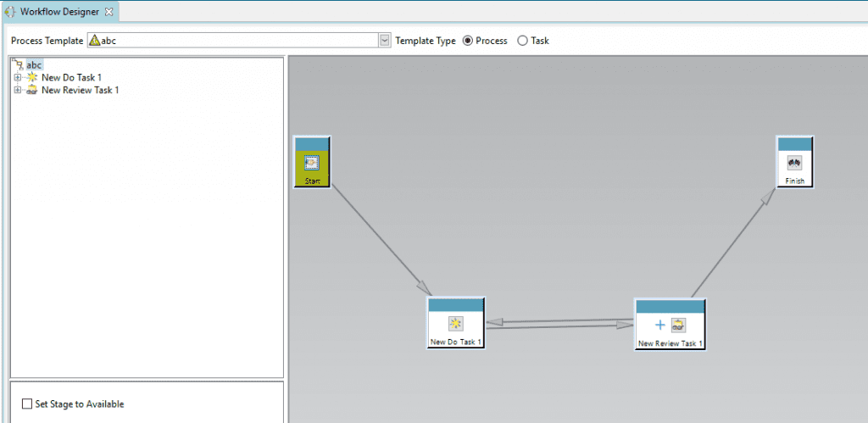Select the Workflow Designer tab
The height and width of the screenshot is (423, 868).
60,11
